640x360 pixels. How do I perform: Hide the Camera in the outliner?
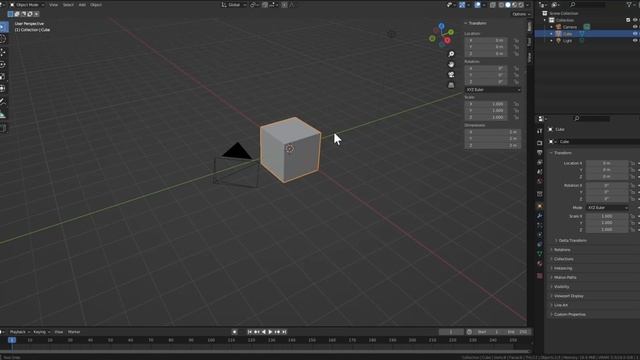(x=635, y=27)
